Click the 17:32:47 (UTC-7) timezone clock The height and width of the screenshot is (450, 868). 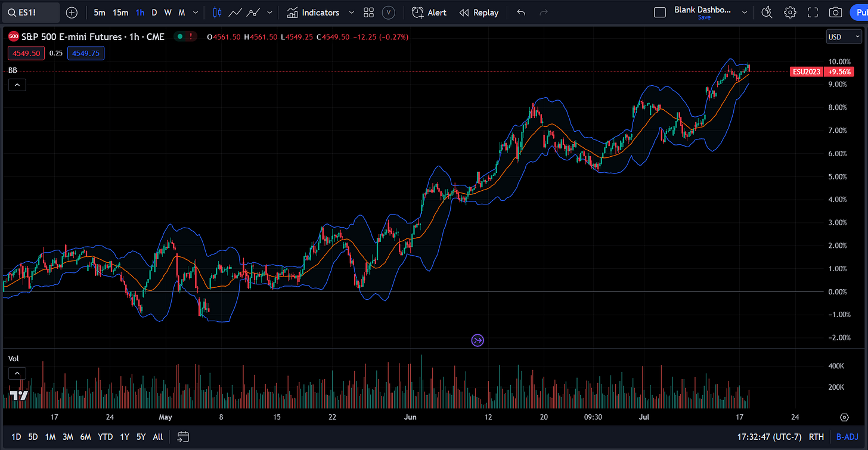pyautogui.click(x=770, y=437)
